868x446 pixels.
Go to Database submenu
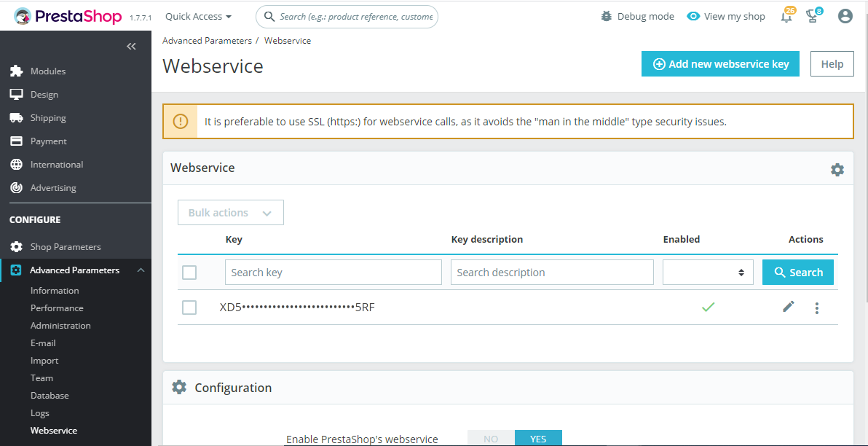coord(50,396)
